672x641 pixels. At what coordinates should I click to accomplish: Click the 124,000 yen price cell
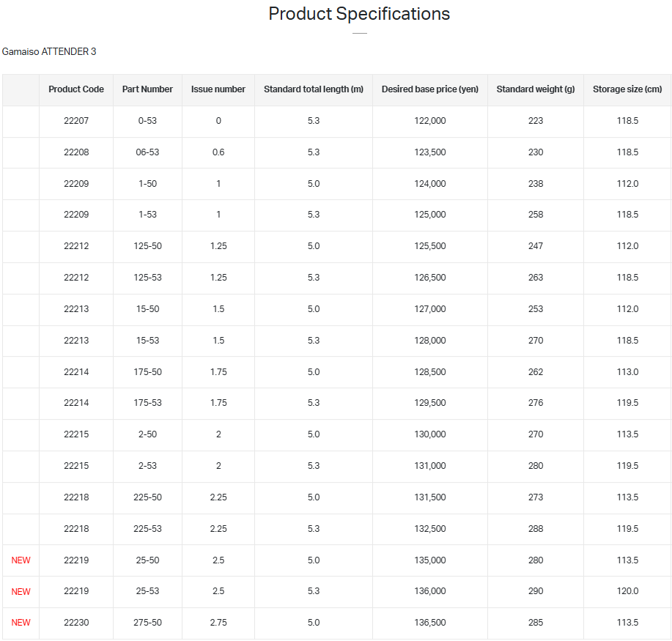pyautogui.click(x=430, y=184)
